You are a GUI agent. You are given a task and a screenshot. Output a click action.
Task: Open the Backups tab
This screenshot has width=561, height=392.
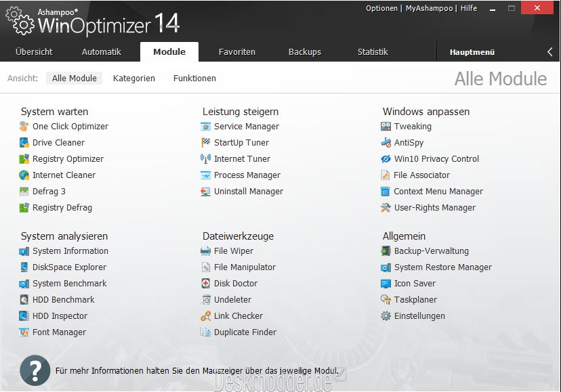[x=305, y=52]
